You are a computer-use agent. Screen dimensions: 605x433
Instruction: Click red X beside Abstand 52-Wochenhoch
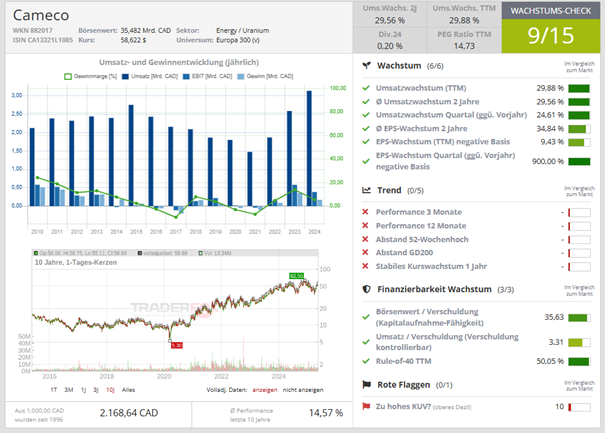365,239
